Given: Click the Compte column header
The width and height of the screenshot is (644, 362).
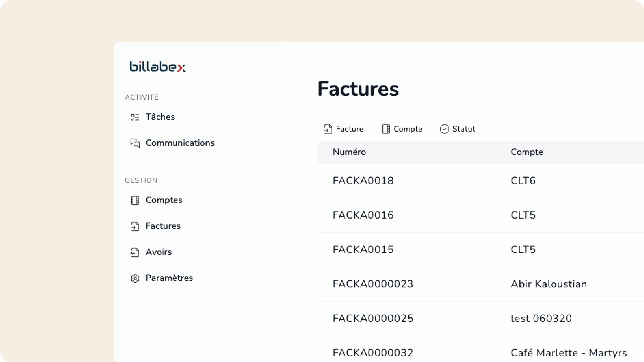Looking at the screenshot, I should point(527,152).
